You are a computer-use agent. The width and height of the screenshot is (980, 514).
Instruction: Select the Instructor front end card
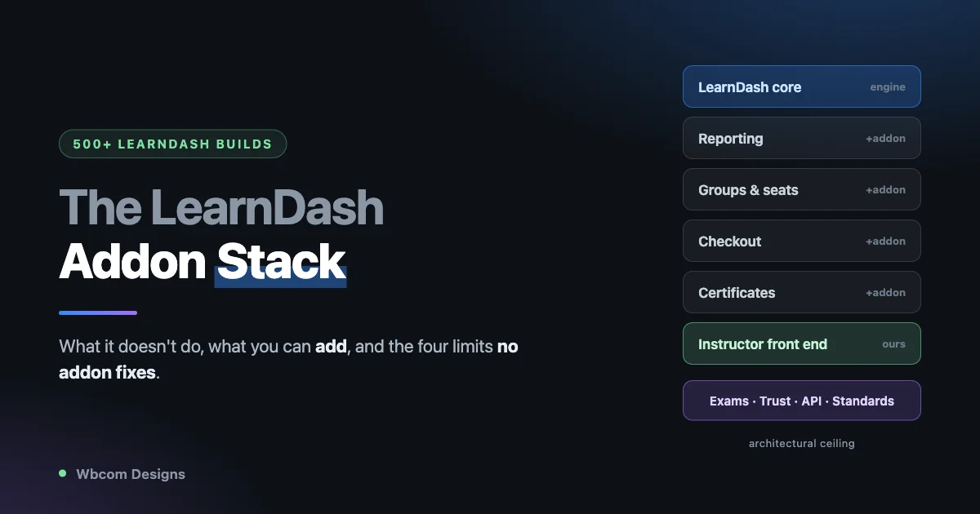click(801, 343)
